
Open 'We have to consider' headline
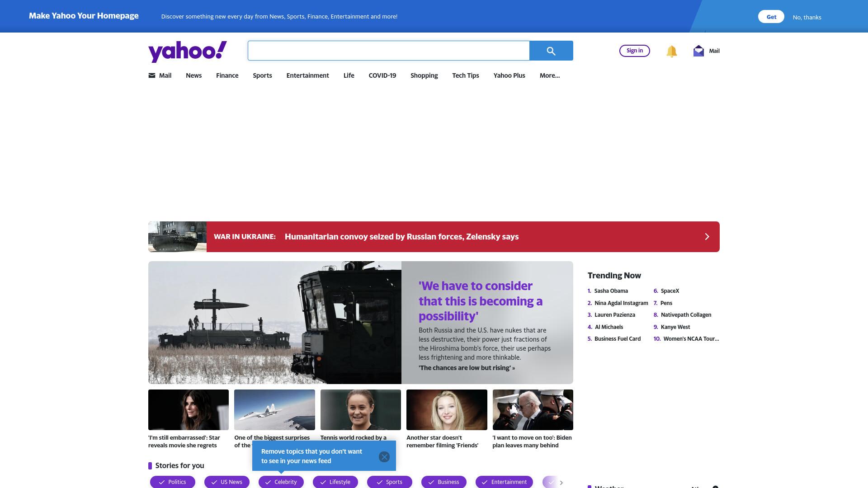481,301
